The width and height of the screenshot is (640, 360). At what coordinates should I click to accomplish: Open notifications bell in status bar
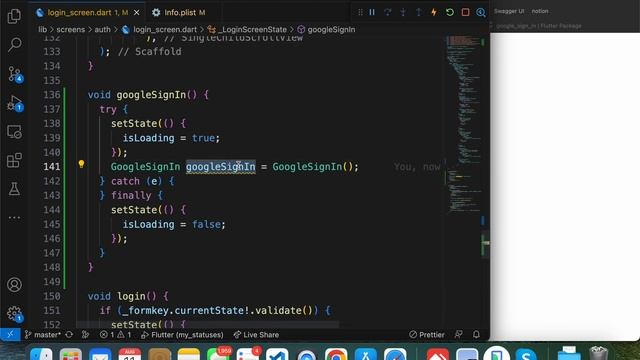click(x=476, y=335)
